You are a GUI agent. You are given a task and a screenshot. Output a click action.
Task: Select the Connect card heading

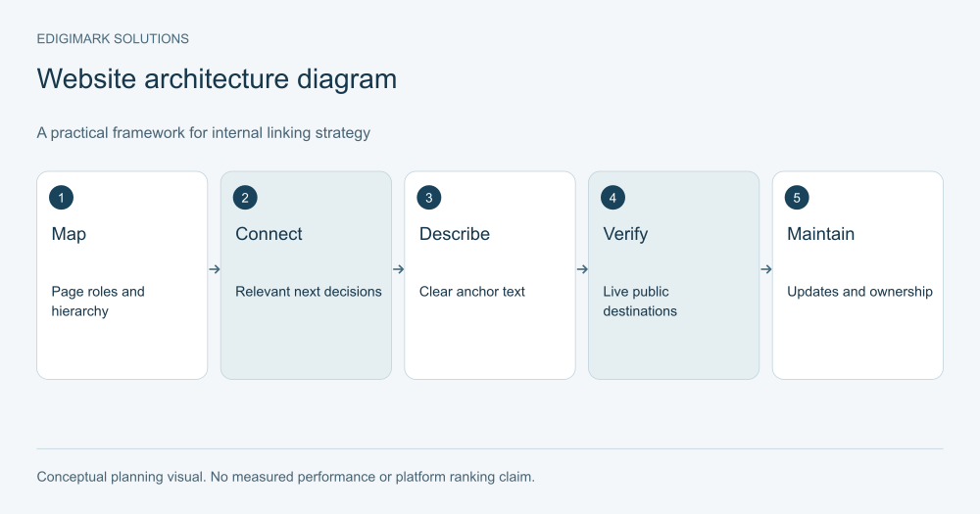click(x=269, y=234)
